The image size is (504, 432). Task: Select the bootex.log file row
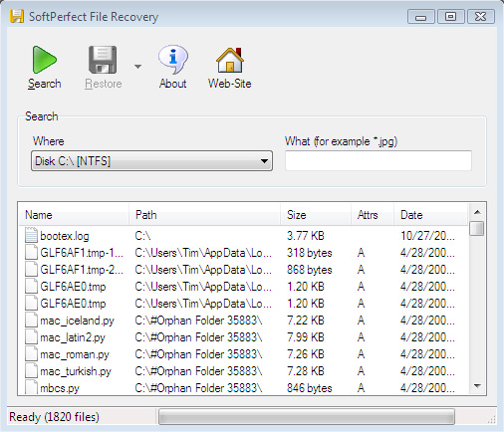click(x=244, y=236)
